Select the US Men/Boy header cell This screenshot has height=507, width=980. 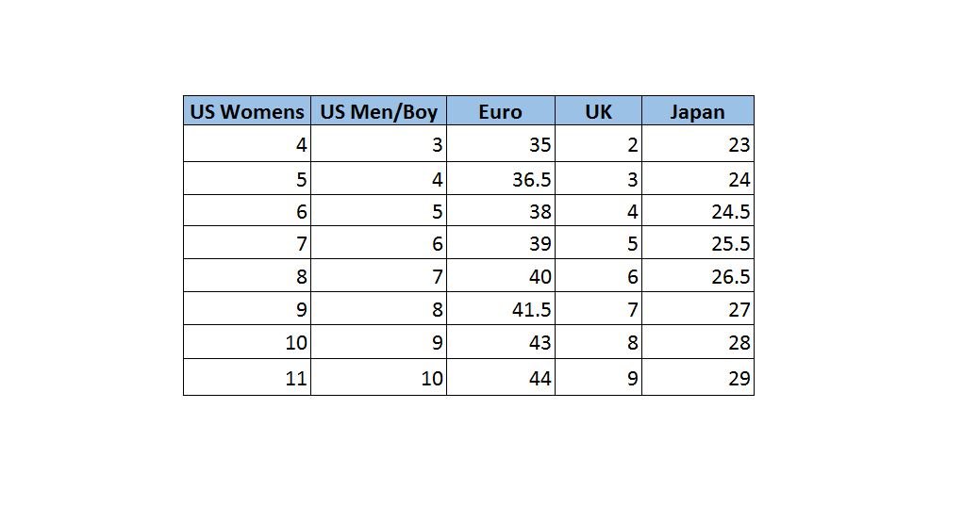pos(378,111)
